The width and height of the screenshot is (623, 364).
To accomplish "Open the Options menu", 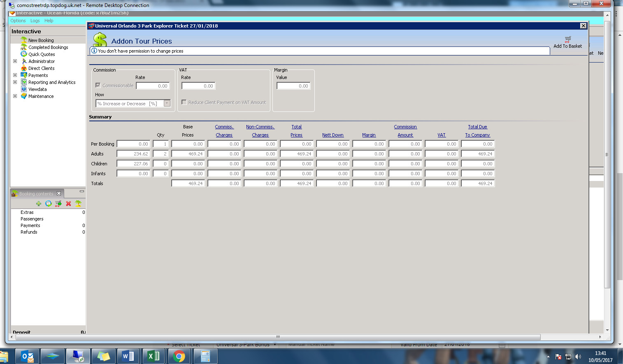I will pyautogui.click(x=18, y=21).
